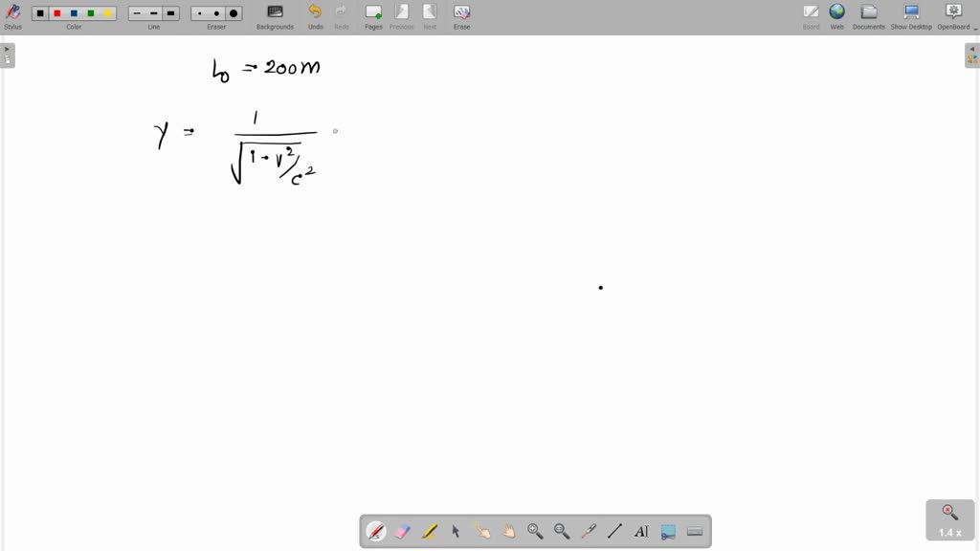Viewport: 980px width, 551px height.
Task: Select the write Text tool
Action: click(642, 531)
